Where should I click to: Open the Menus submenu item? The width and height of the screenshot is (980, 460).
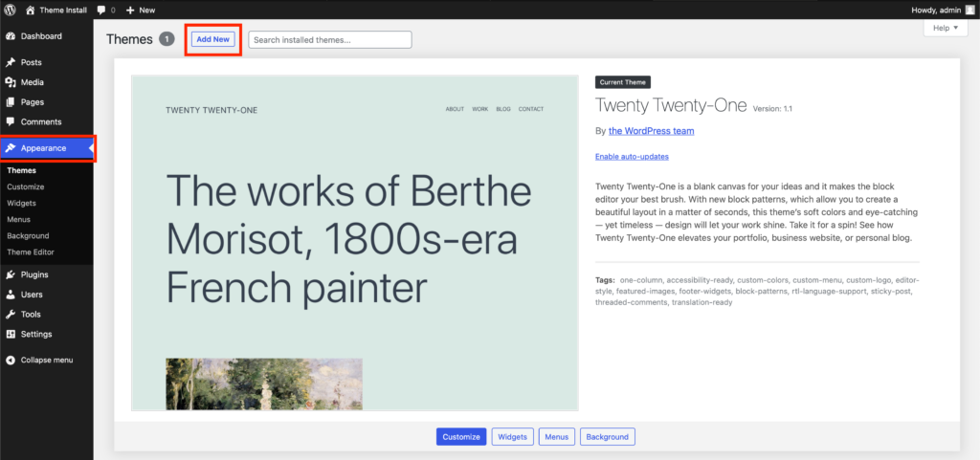click(19, 219)
